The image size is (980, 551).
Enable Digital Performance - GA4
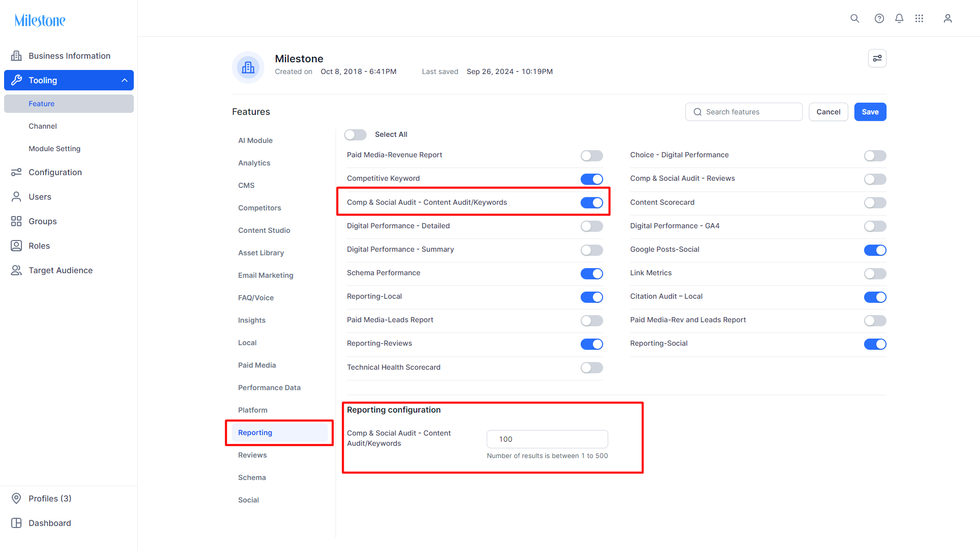pos(875,226)
